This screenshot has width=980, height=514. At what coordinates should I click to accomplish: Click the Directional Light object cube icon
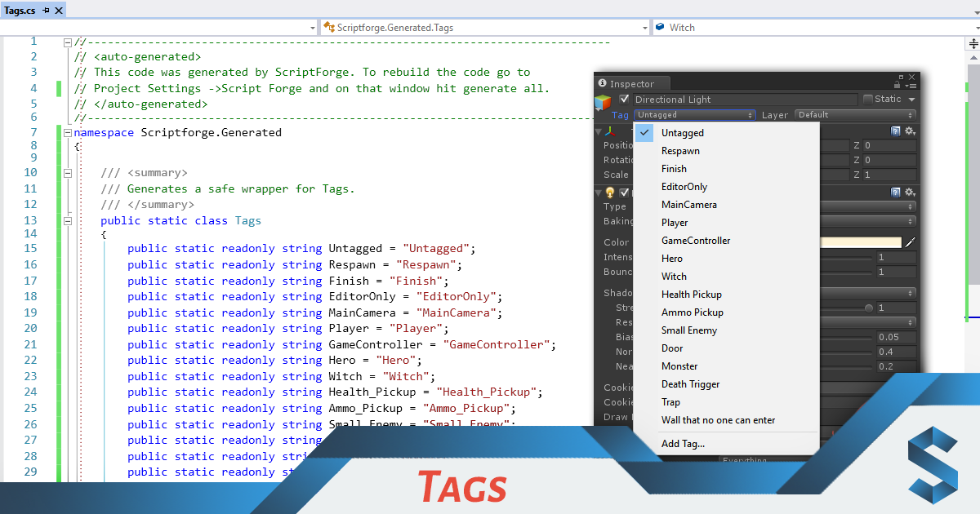coord(603,102)
